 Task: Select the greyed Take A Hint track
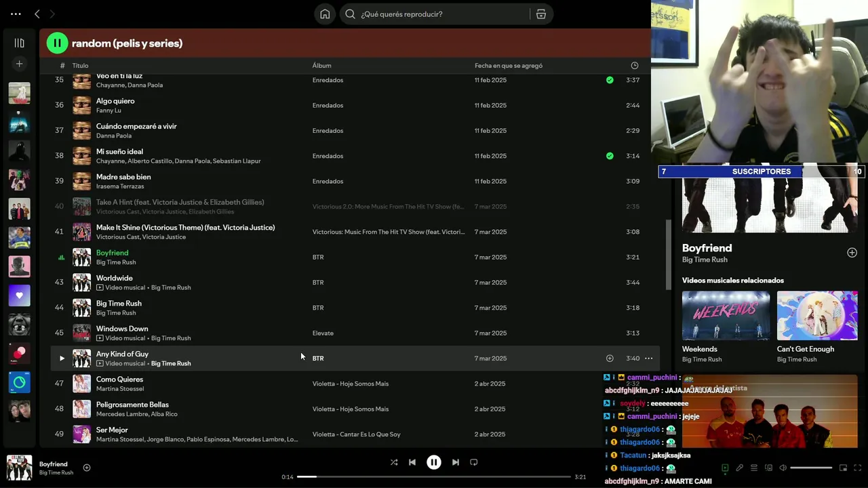180,202
